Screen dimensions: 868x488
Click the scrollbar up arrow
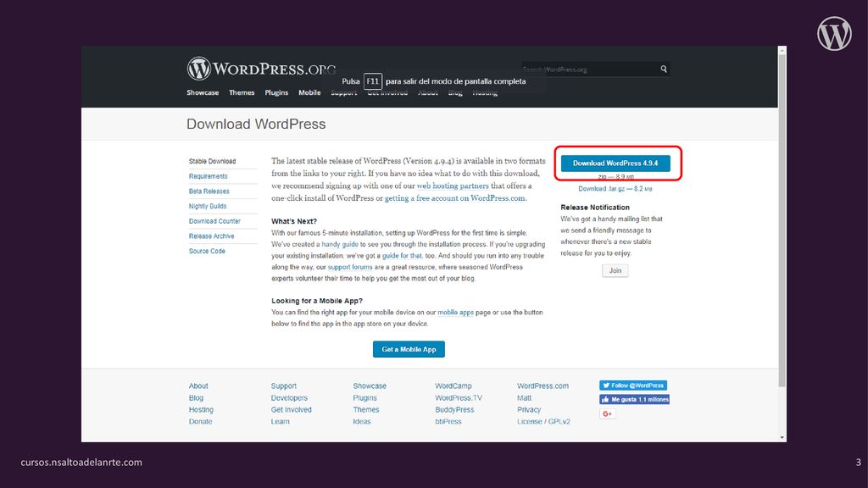pyautogui.click(x=782, y=50)
